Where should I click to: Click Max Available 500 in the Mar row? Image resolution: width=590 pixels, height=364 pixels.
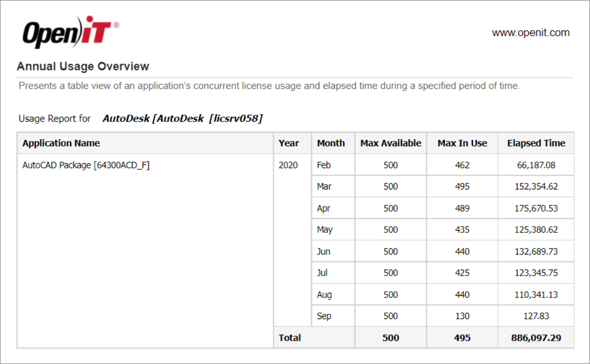391,186
